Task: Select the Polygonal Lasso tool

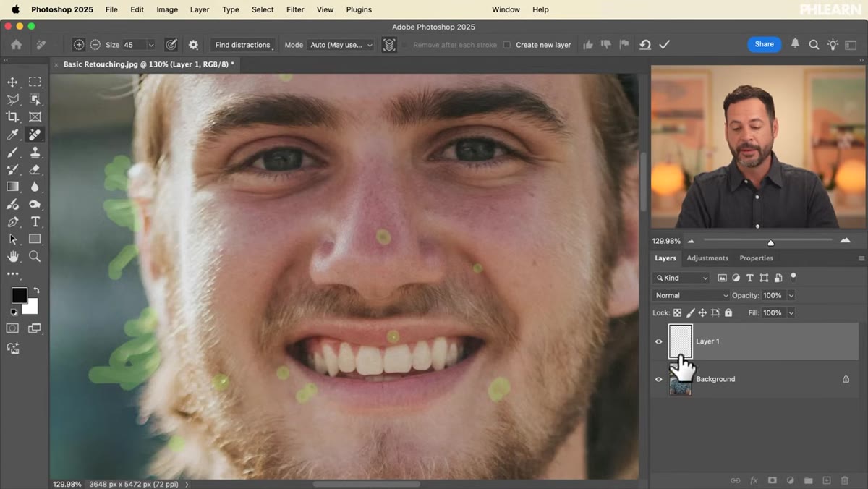Action: tap(12, 100)
